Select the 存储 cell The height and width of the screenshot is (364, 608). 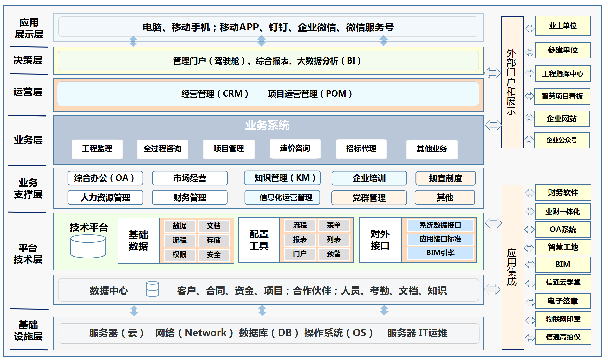213,240
